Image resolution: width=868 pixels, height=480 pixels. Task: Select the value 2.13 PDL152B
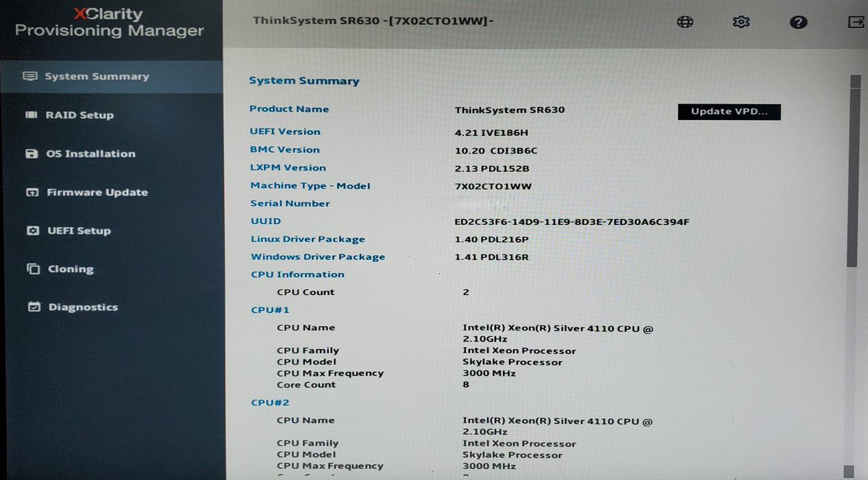(492, 169)
